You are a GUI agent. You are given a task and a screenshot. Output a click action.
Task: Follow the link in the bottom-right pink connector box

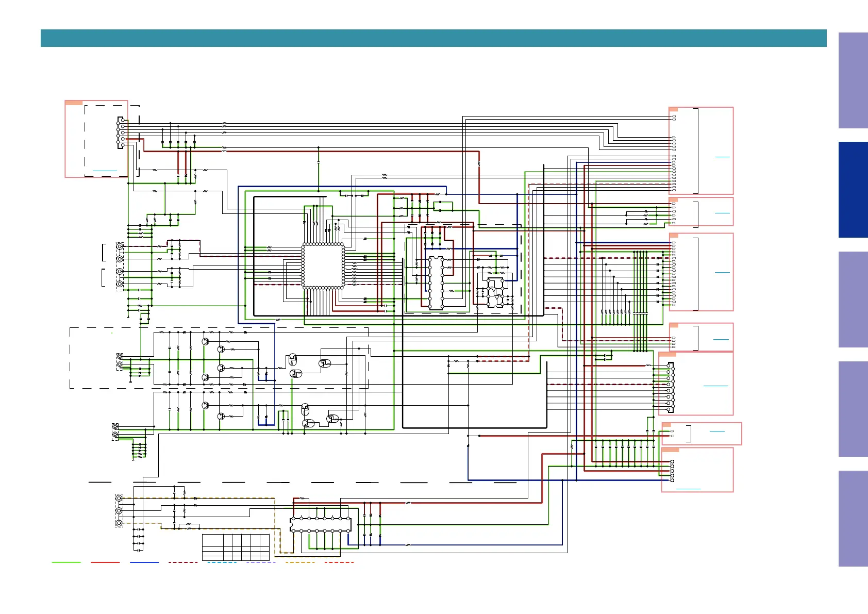point(688,488)
